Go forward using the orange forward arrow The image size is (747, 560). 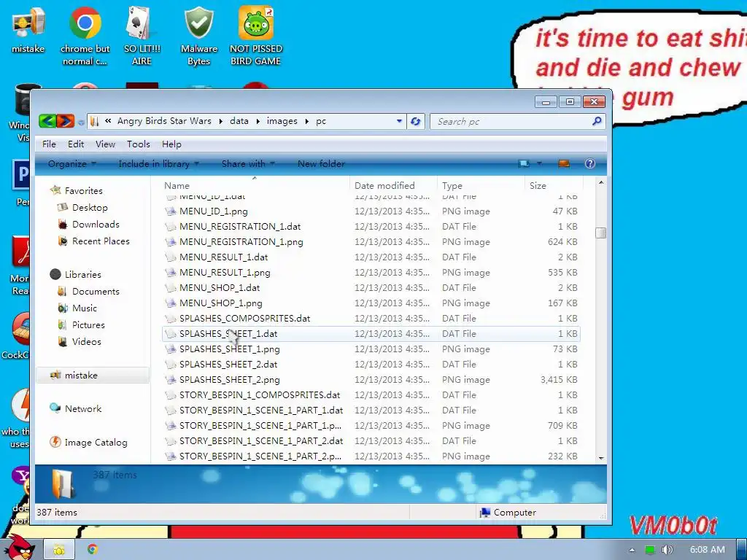pyautogui.click(x=65, y=121)
